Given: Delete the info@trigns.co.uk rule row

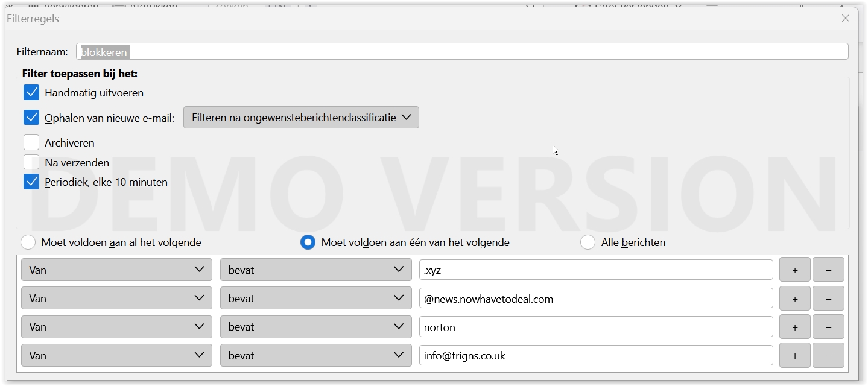Looking at the screenshot, I should point(828,356).
